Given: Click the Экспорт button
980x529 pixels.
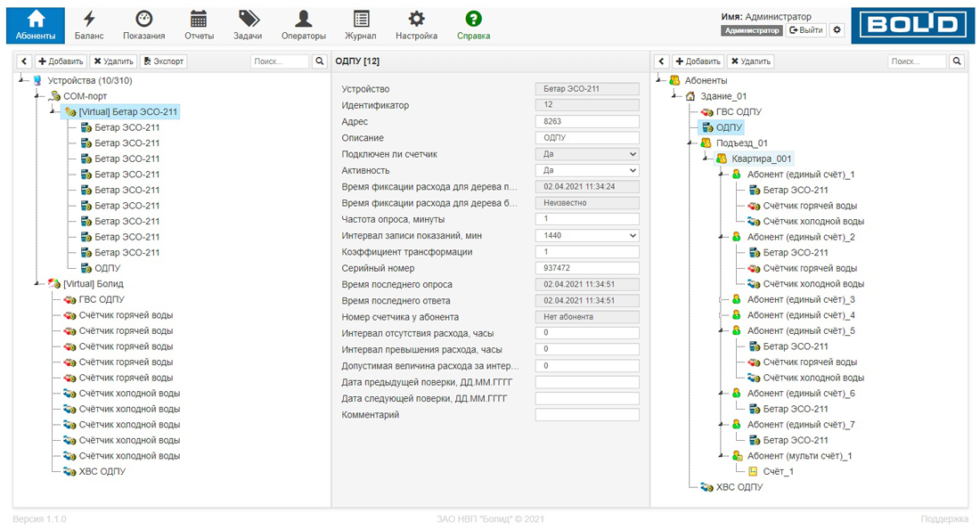Looking at the screenshot, I should pyautogui.click(x=164, y=61).
